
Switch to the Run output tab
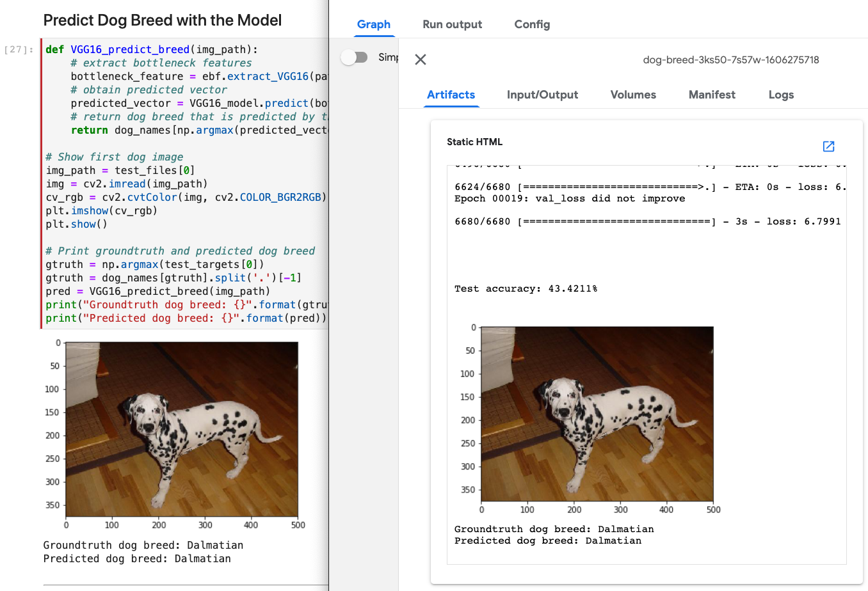(x=453, y=24)
